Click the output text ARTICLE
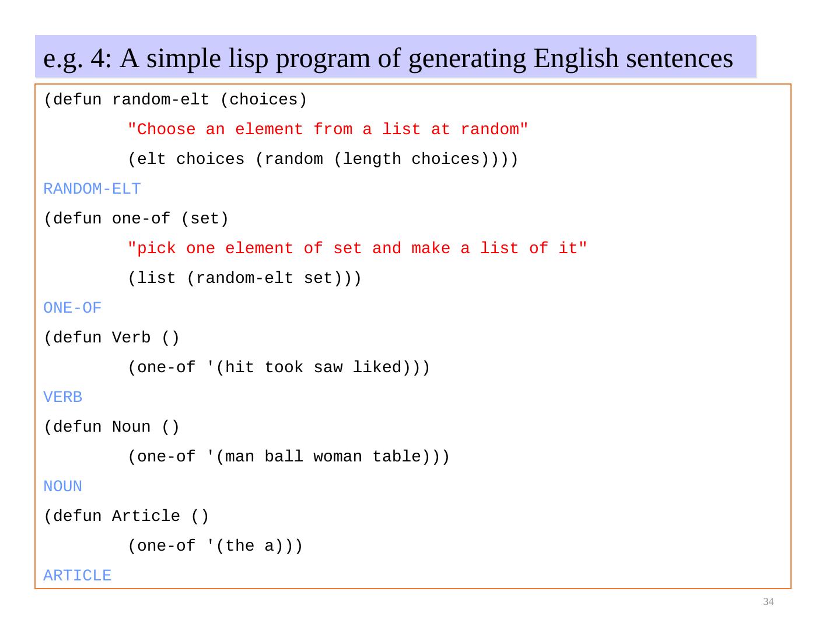Screen dimensions: 840x630 [78, 576]
